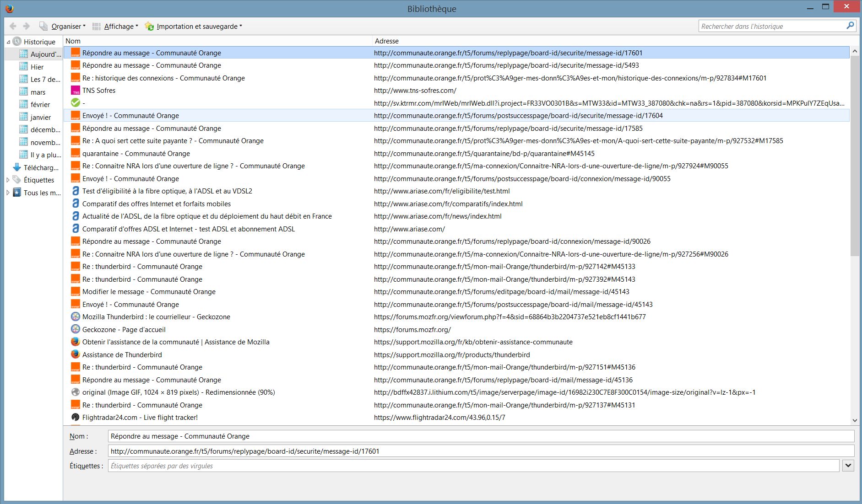The image size is (862, 504).
Task: Sort by the Adresse column header
Action: tap(611, 41)
